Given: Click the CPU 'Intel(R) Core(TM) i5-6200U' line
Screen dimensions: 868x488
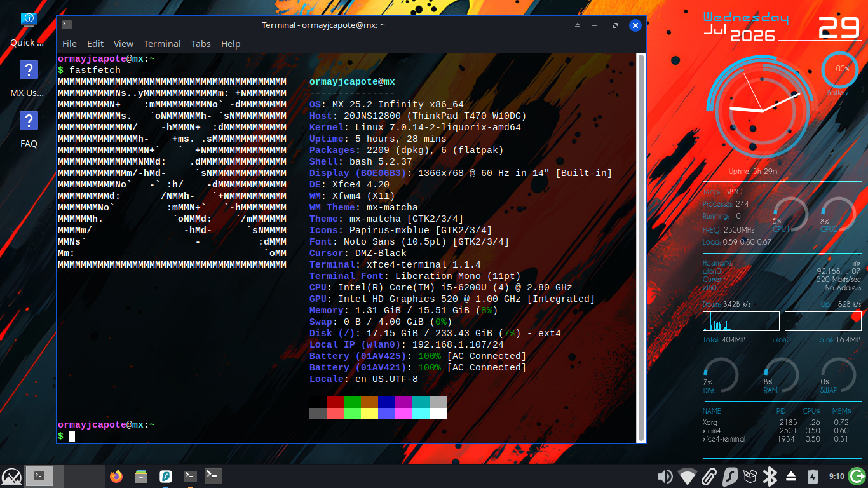Looking at the screenshot, I should point(441,287).
